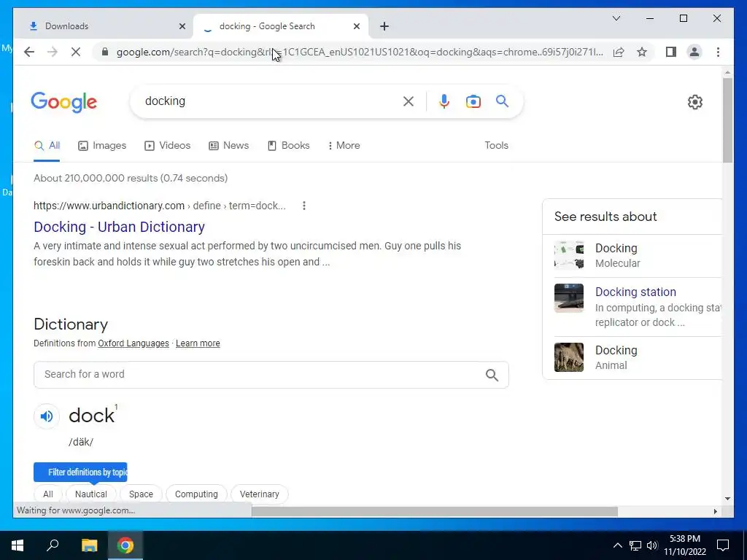Click the padlock site info icon
This screenshot has width=747, height=560.
(x=105, y=52)
